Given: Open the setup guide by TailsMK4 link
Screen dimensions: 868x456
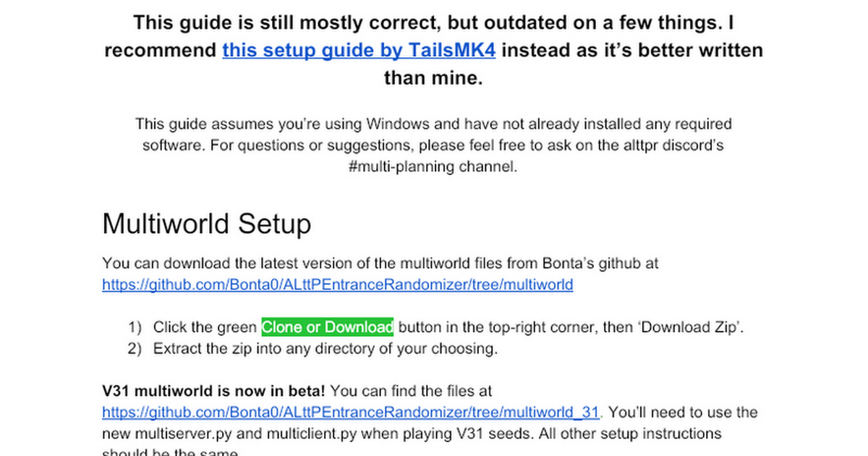Looking at the screenshot, I should click(x=359, y=51).
